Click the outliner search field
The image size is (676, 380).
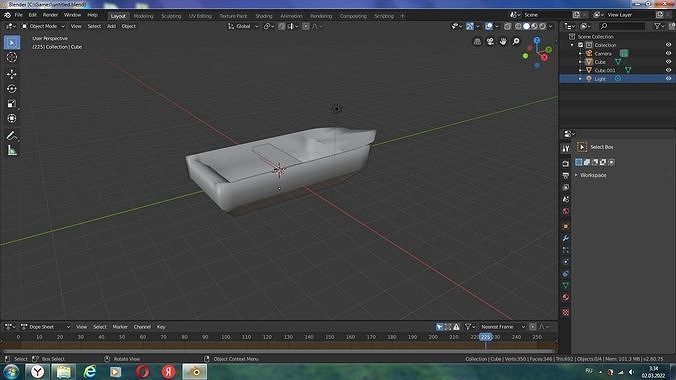(x=622, y=26)
